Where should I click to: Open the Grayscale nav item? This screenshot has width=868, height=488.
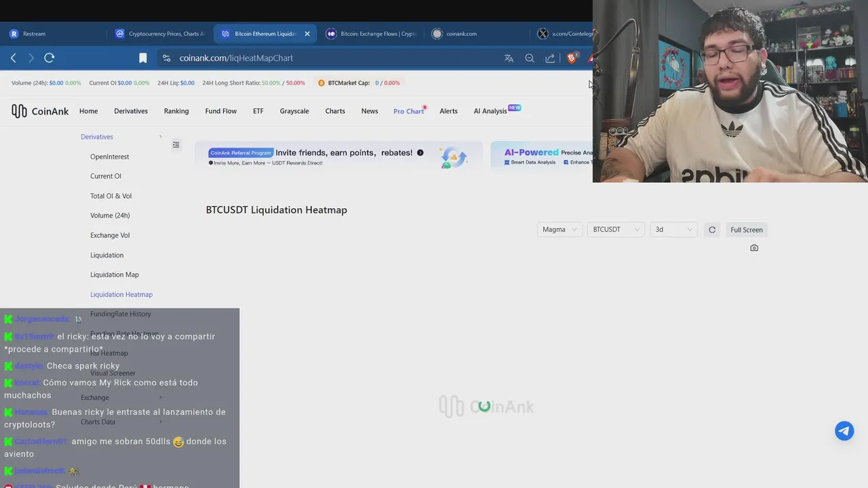click(x=294, y=111)
